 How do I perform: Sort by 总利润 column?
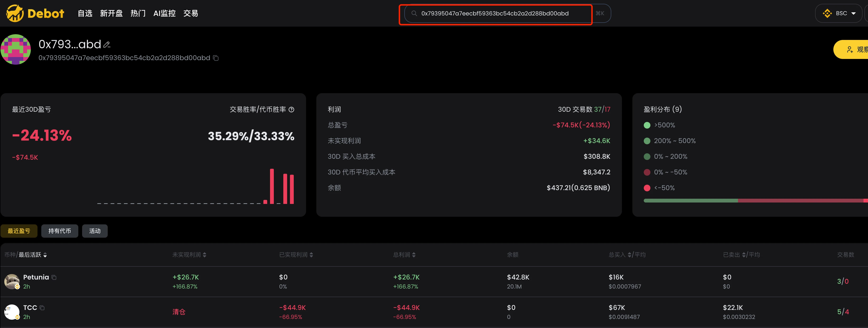coord(413,255)
